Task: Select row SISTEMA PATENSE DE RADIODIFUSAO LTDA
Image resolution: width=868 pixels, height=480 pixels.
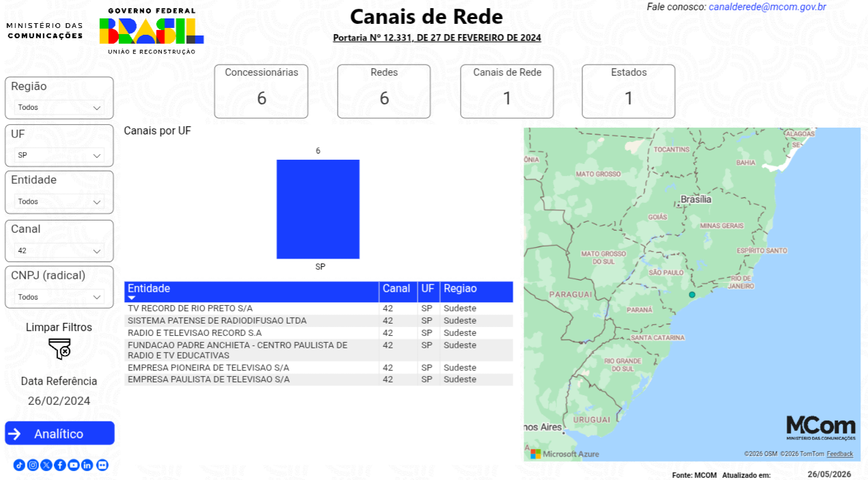Action: coord(318,321)
